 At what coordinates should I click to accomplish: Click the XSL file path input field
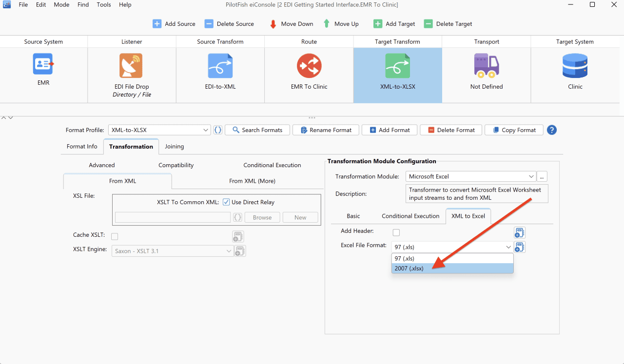(x=173, y=217)
